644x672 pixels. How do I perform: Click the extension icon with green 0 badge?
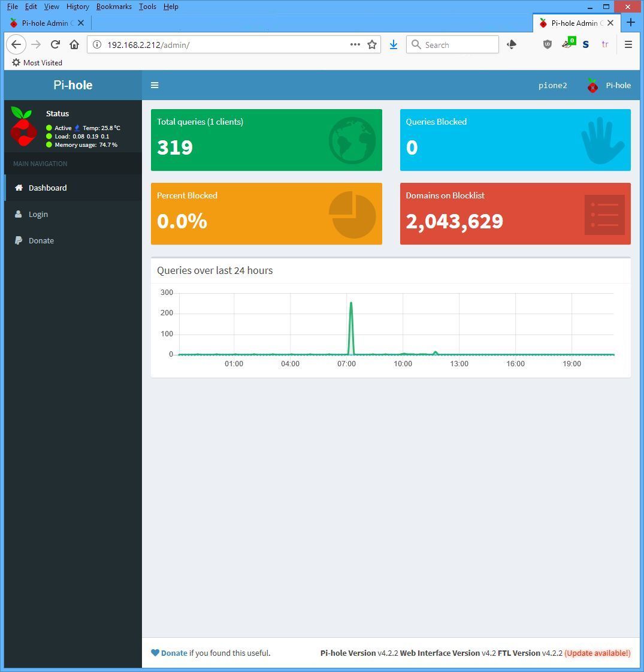pos(568,43)
